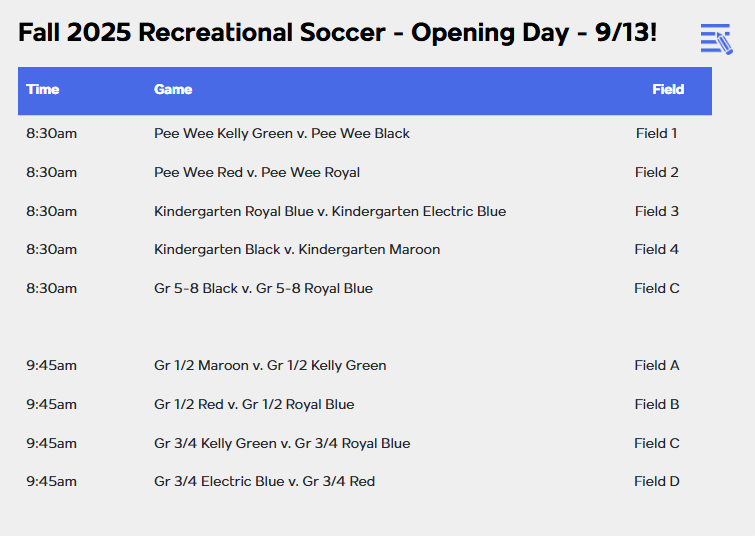Click the Field A cell
The image size is (755, 536).
coord(656,365)
